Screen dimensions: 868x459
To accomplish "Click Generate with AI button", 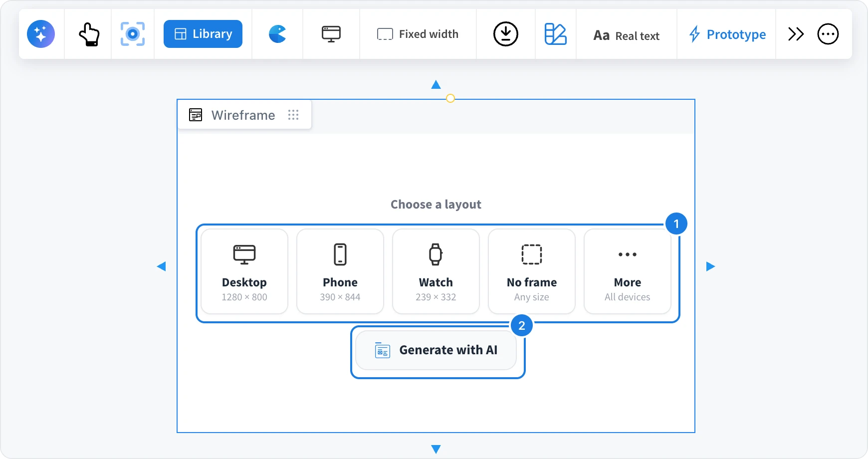I will coord(436,350).
